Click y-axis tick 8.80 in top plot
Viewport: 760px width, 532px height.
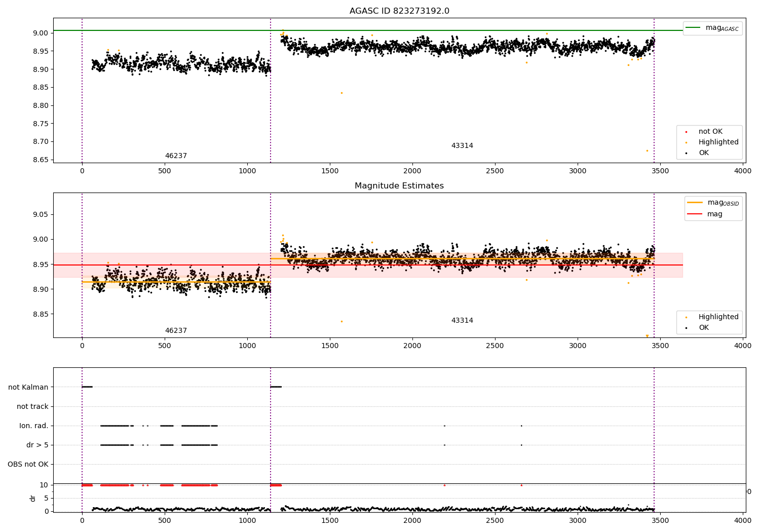[40, 106]
